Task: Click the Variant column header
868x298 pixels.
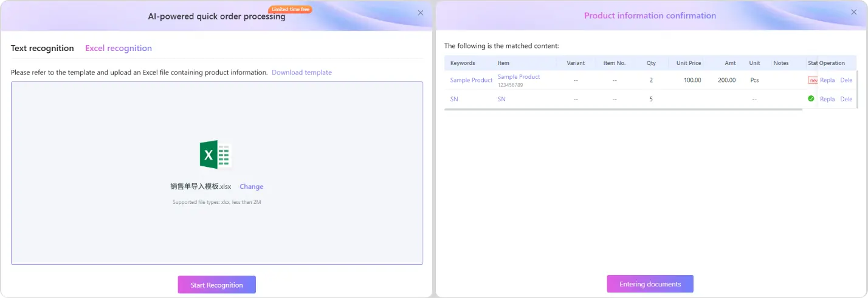Action: 576,63
